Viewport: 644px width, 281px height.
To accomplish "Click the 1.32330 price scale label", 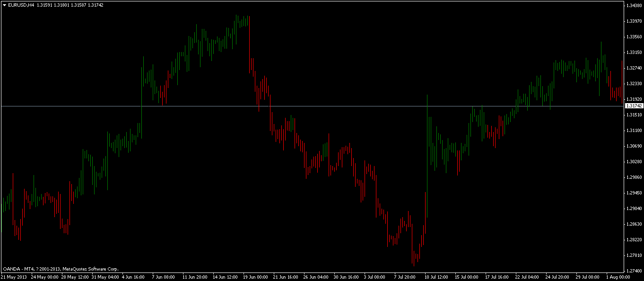I will 634,83.
